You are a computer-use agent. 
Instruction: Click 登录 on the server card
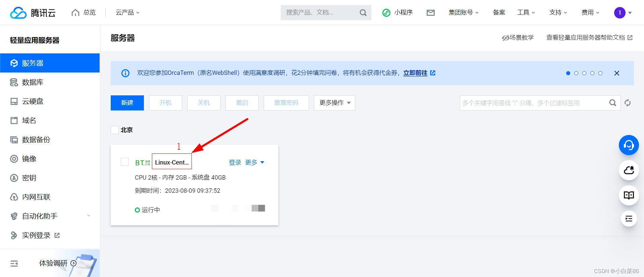click(235, 163)
